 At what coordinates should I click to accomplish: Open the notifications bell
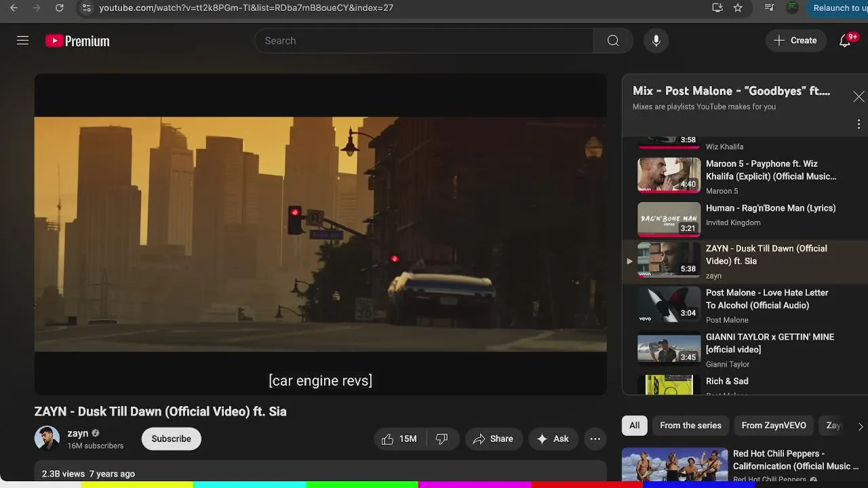[x=845, y=41]
